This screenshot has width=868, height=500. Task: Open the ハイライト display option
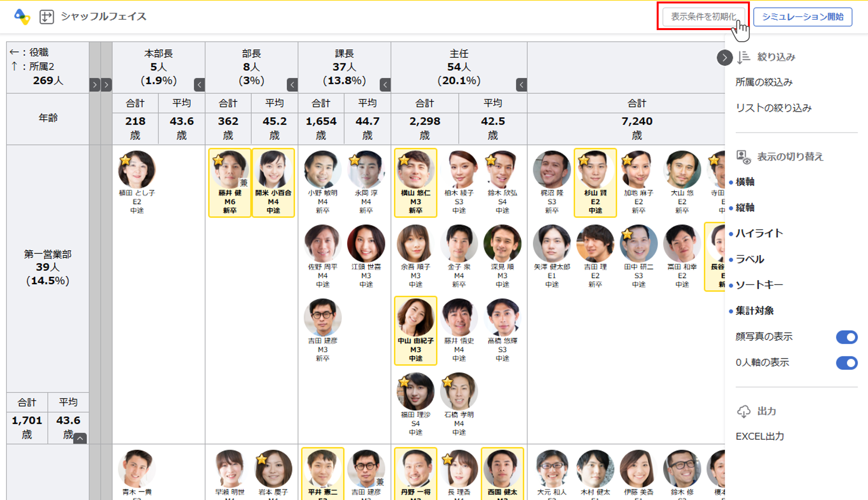click(x=759, y=234)
